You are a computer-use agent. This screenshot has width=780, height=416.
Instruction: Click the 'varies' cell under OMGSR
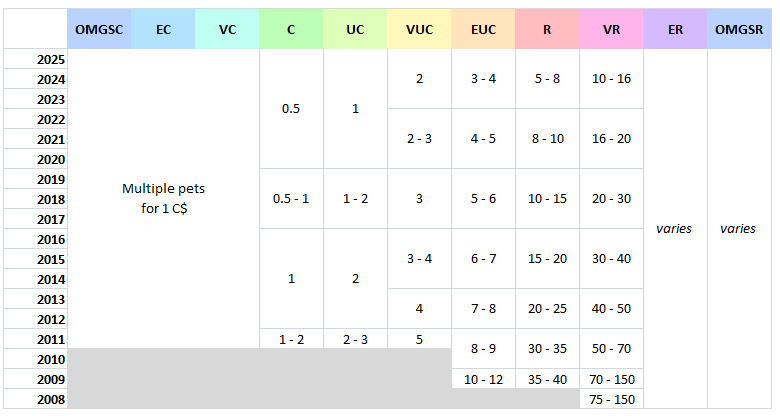[739, 229]
